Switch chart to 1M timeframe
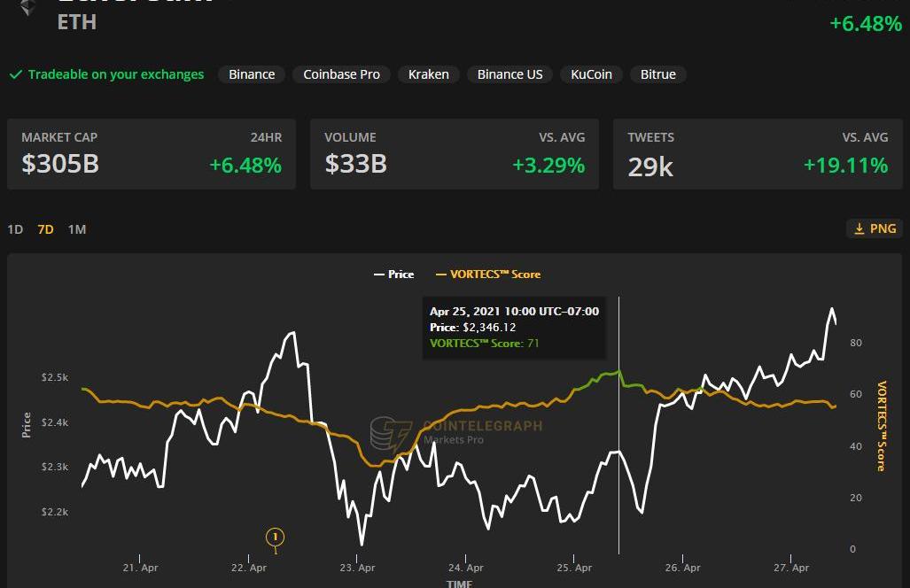Viewport: 910px width, 588px height. (76, 229)
